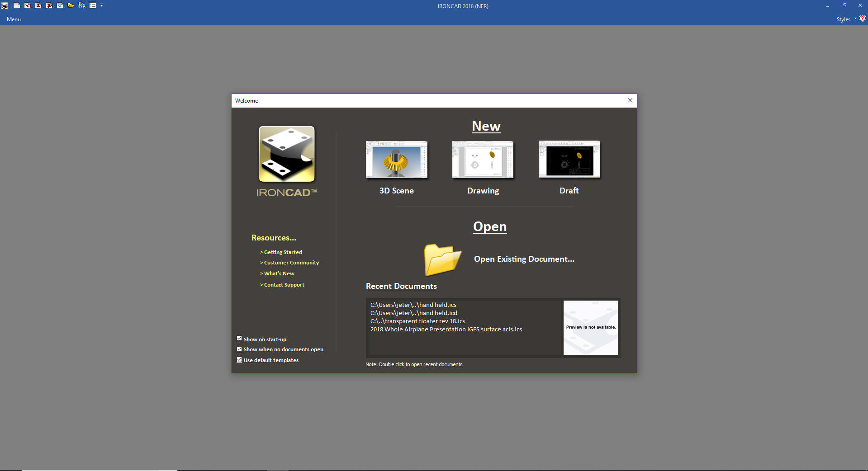The width and height of the screenshot is (868, 471).
Task: Expand the quick access toolbar customize arrow
Action: coord(102,5)
